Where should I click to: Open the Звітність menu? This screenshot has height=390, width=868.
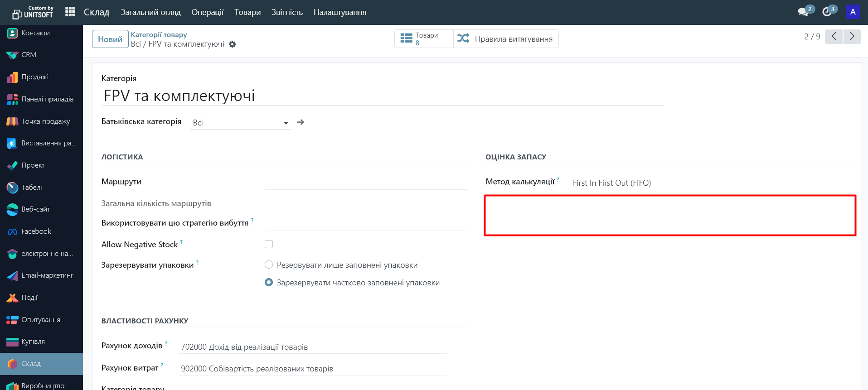tap(287, 12)
